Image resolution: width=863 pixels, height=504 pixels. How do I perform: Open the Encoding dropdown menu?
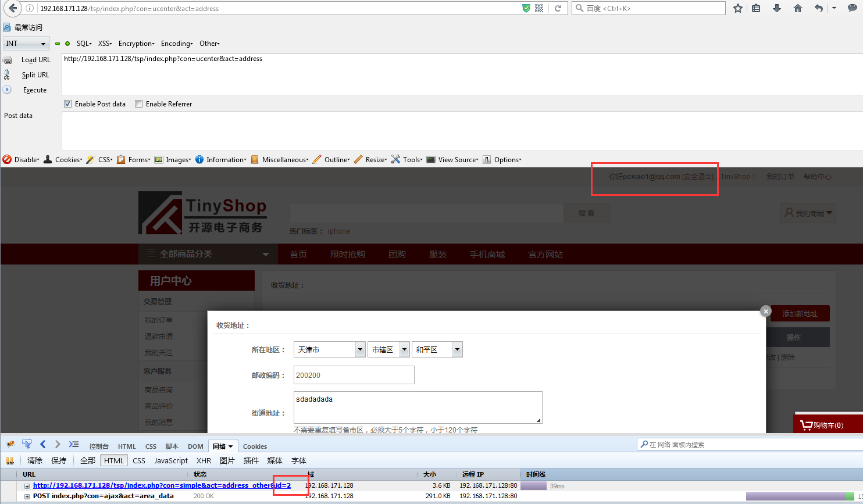tap(177, 44)
